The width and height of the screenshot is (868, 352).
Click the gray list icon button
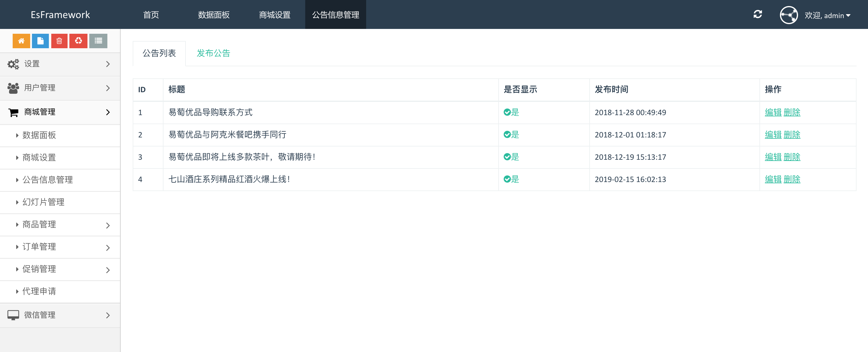[x=98, y=41]
